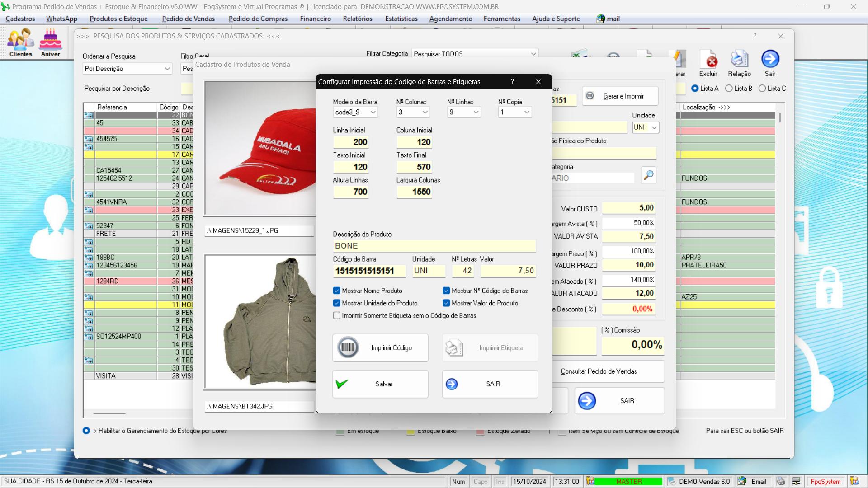Click the keys icon at status bar far right
This screenshot has height=488, width=868.
click(854, 481)
